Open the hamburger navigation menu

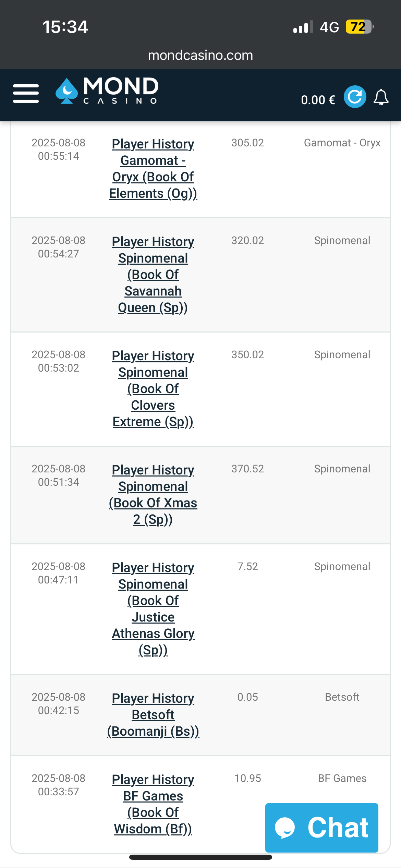click(x=26, y=94)
